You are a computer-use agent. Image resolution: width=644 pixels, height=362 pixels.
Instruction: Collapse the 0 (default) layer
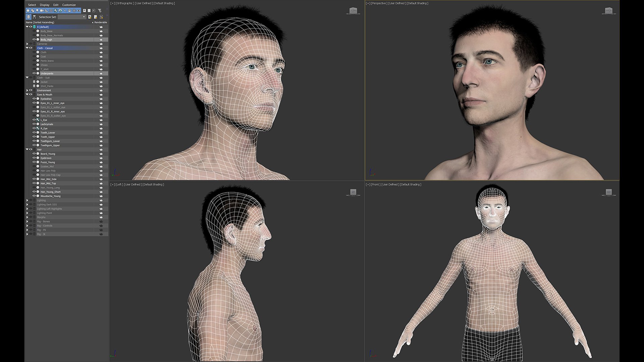[27, 27]
